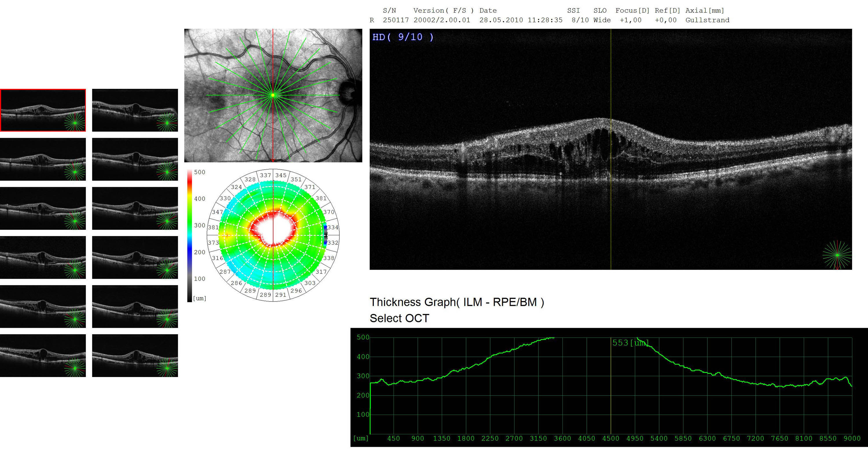The width and height of the screenshot is (868, 476).
Task: Click the red arrowhead at the bottom of the fundus scan line
Action: click(x=273, y=160)
